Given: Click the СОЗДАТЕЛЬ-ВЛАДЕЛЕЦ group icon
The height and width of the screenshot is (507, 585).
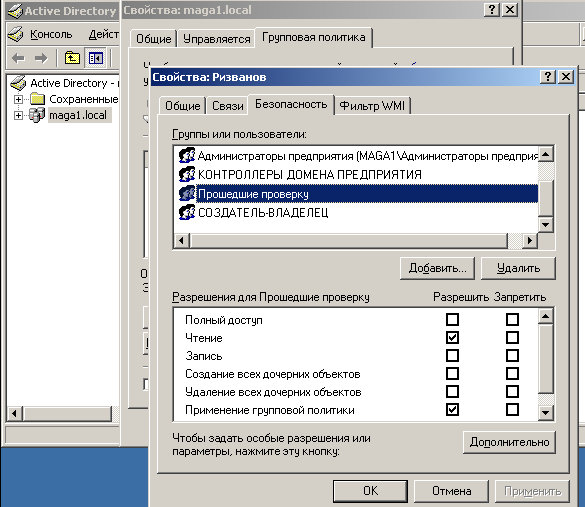Looking at the screenshot, I should 187,212.
